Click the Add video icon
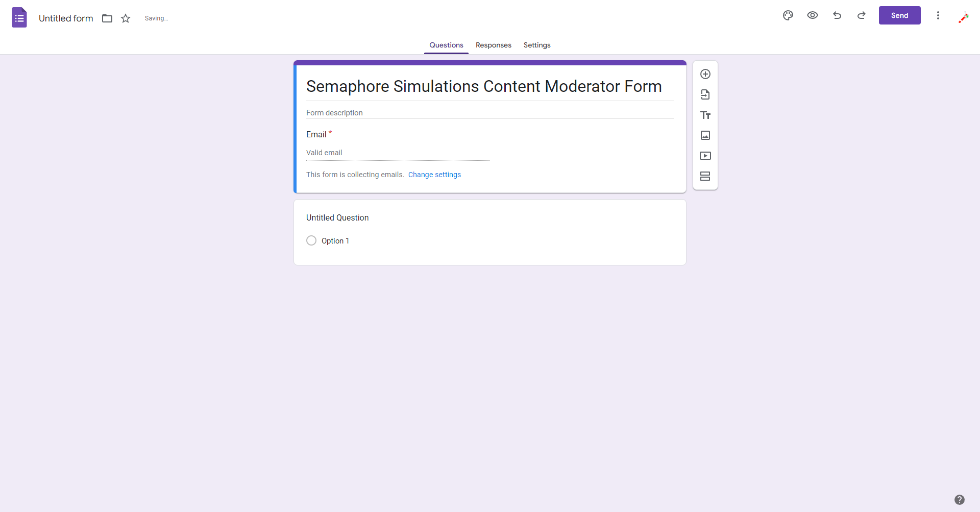 point(705,156)
